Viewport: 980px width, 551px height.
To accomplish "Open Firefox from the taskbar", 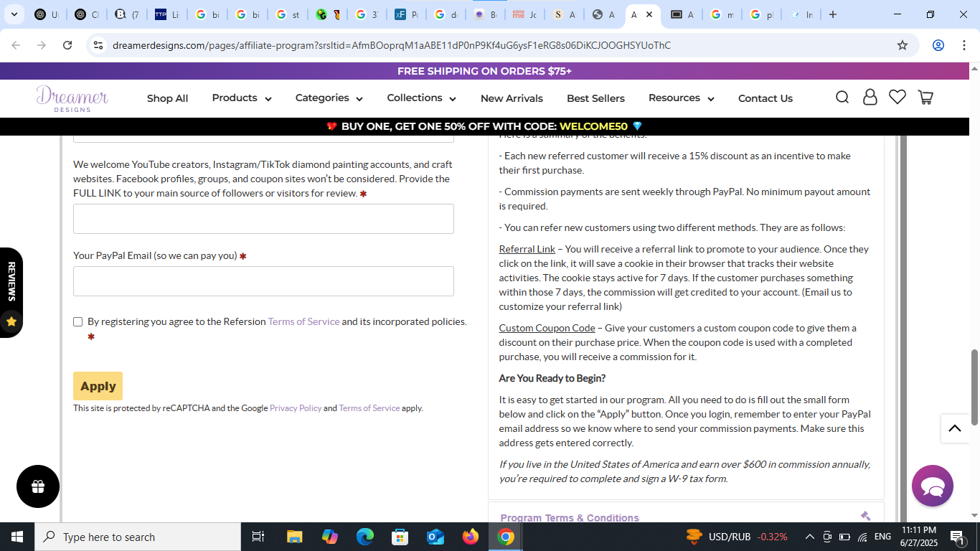I will 471,537.
